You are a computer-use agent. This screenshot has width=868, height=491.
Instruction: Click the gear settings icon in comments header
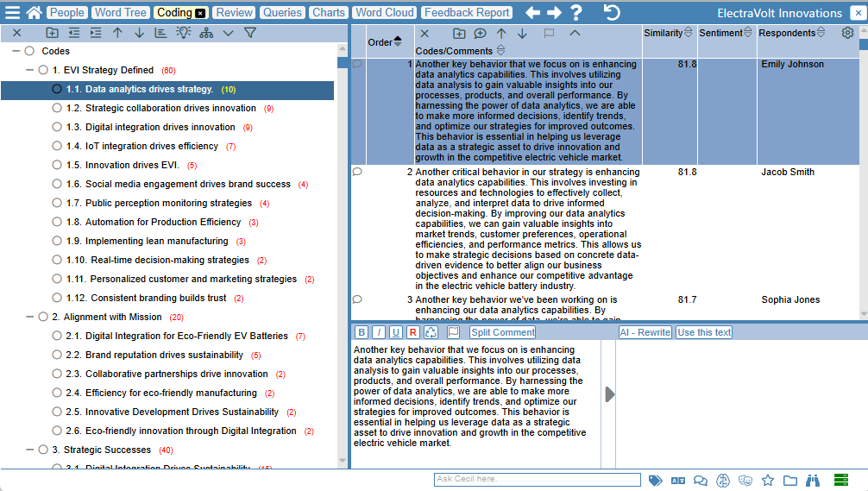tap(847, 33)
